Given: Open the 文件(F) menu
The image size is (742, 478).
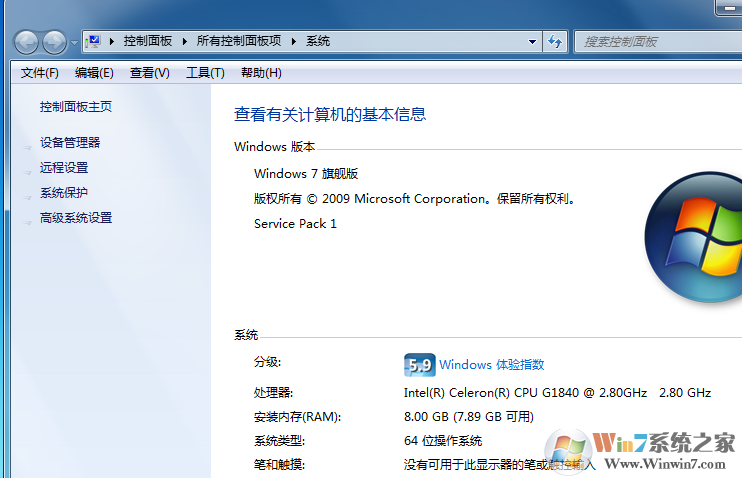Looking at the screenshot, I should click(40, 73).
